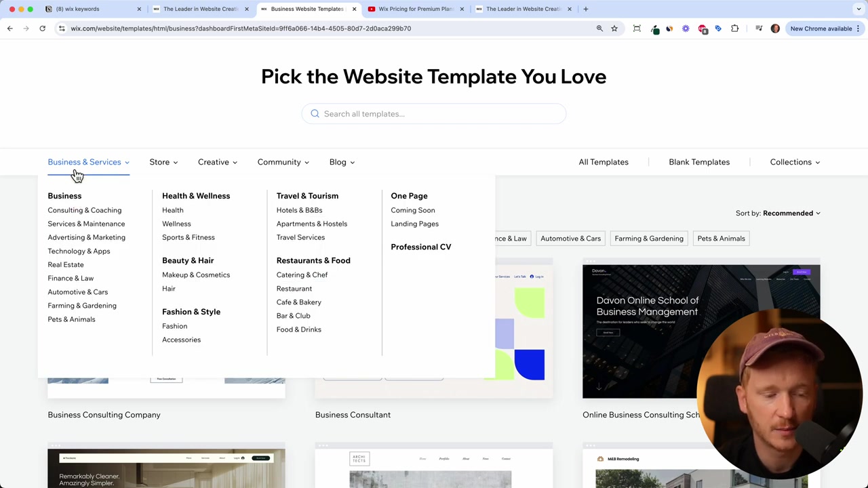The width and height of the screenshot is (868, 488).
Task: Expand the Community category dropdown
Action: [283, 162]
